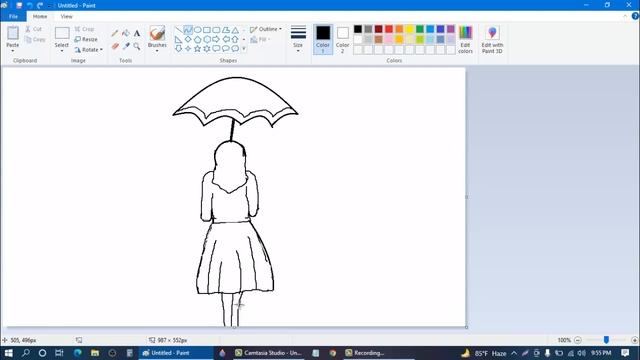
Task: Switch to Camtasia Studio in taskbar
Action: click(268, 353)
